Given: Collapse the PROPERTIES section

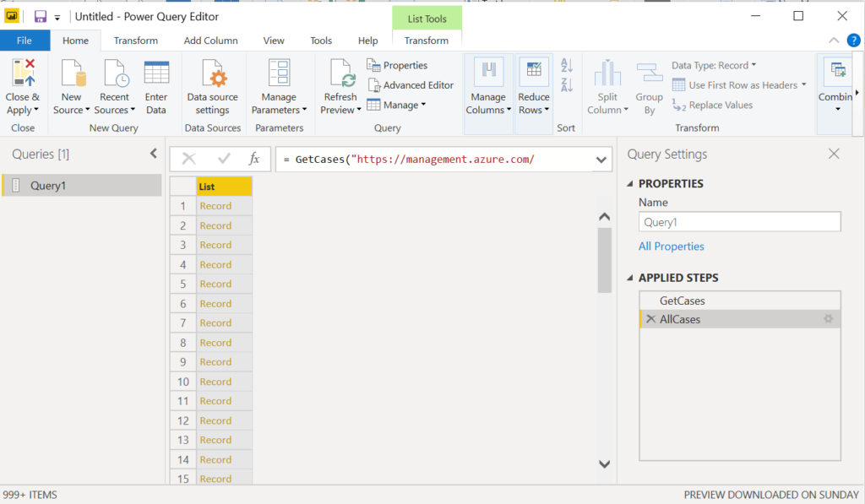Looking at the screenshot, I should pyautogui.click(x=630, y=184).
